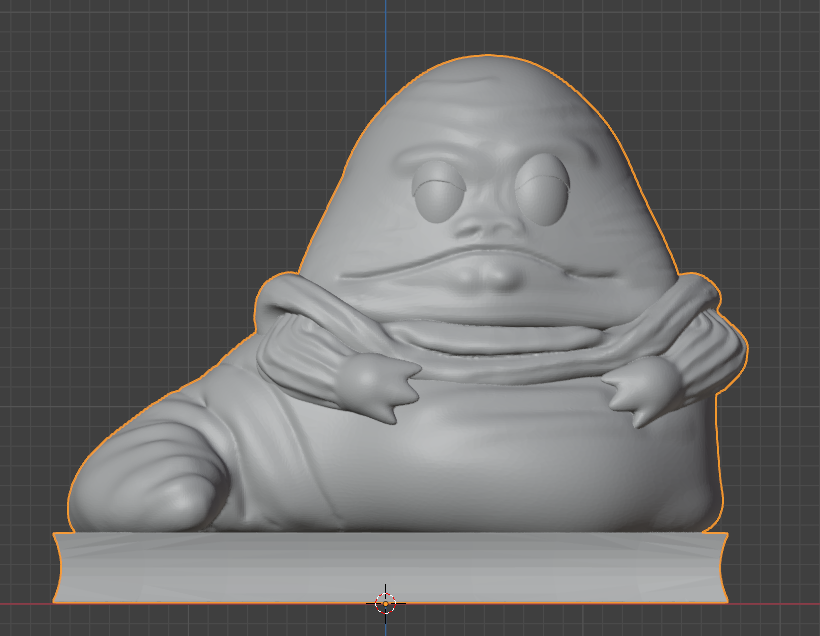Viewport: 820px width, 636px height.
Task: Click the red X axis line left of the base
Action: 25,604
